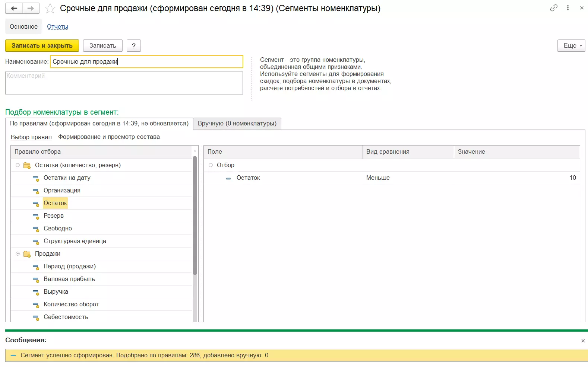Select the По правилам tab
The width and height of the screenshot is (588, 367).
pos(99,124)
